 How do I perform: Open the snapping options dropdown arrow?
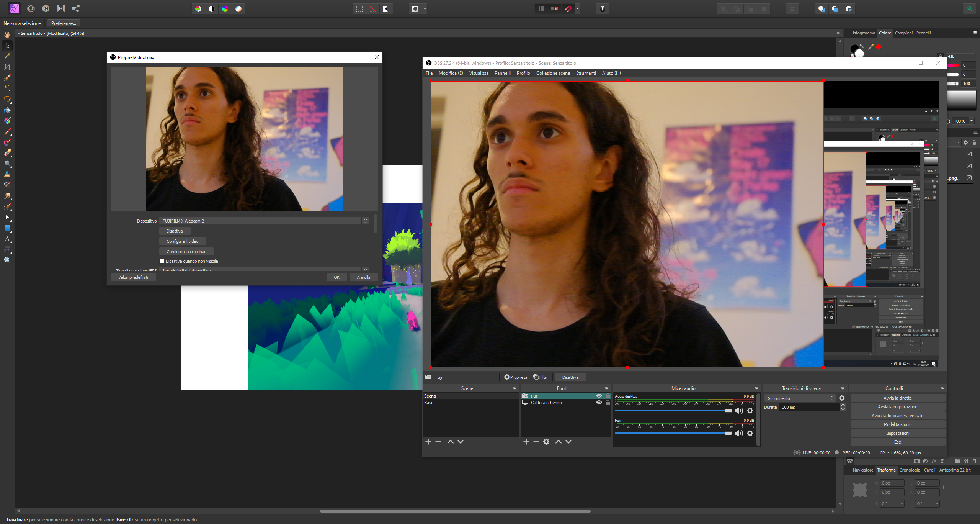578,9
